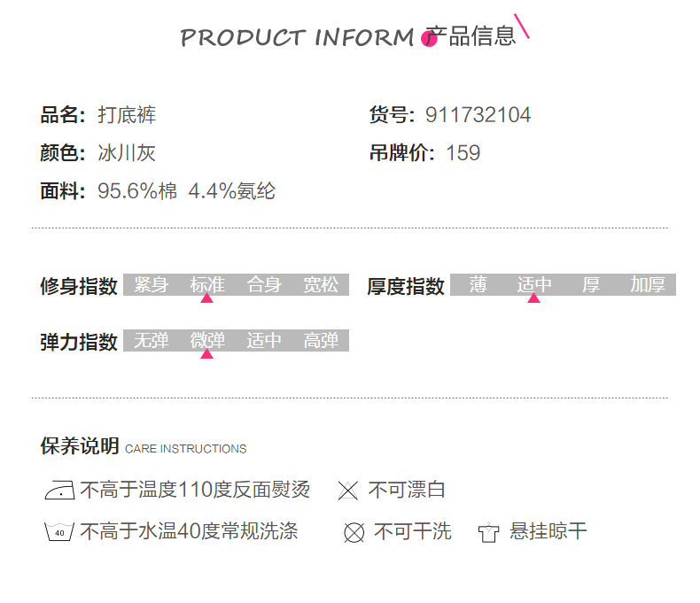The image size is (700, 603).
Task: Click the 40-degree wash tub icon
Action: pos(58,532)
